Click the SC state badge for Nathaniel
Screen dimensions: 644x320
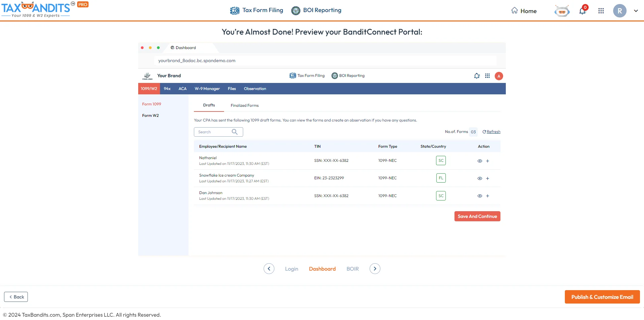pyautogui.click(x=441, y=161)
